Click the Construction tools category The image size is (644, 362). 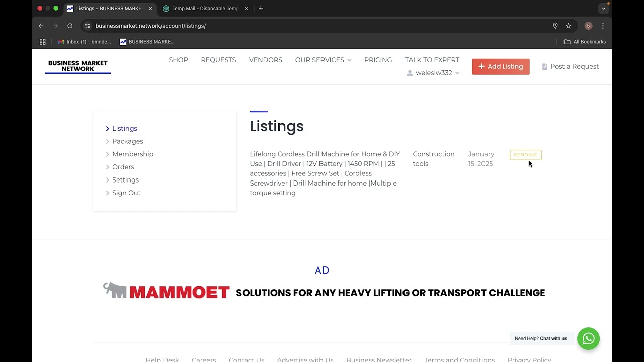433,159
